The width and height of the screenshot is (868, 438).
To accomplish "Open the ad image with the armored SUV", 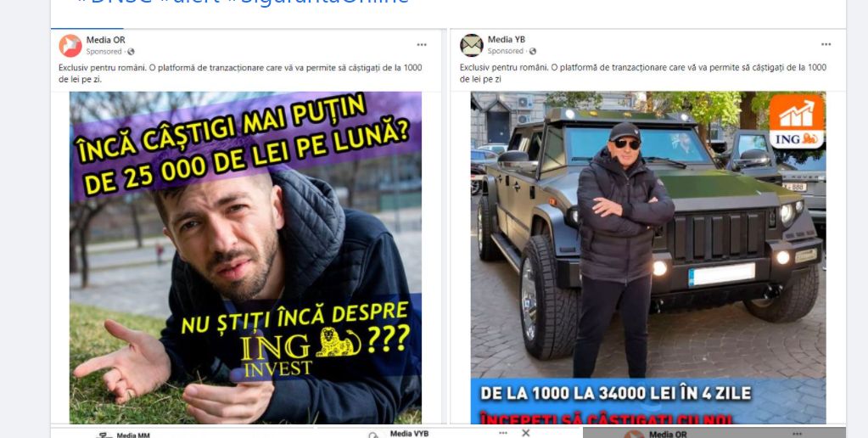I will pos(648,257).
